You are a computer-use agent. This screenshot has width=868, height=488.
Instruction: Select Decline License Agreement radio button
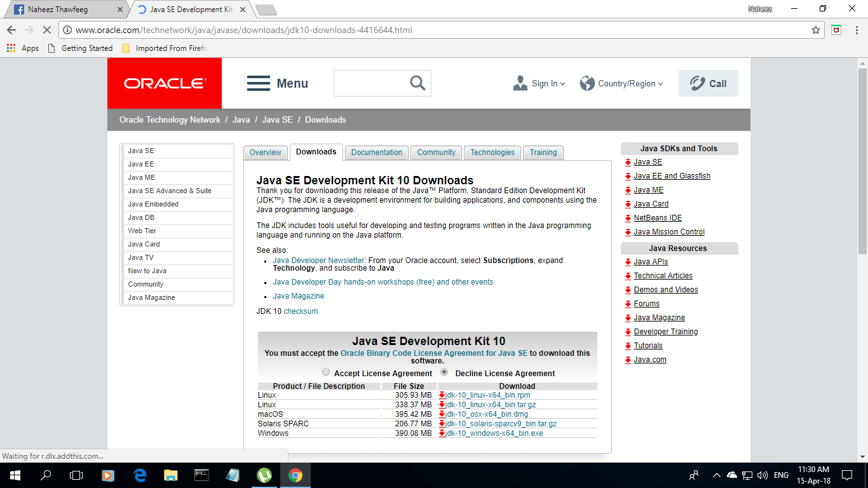(444, 372)
